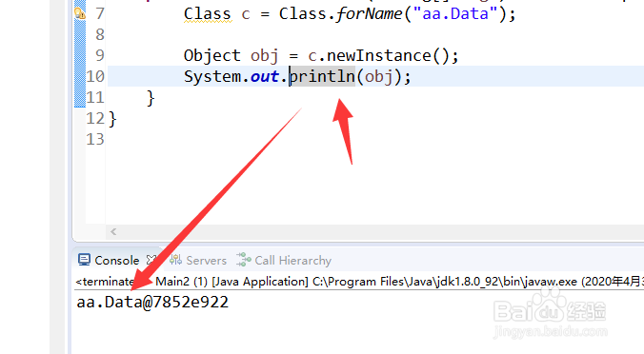
Task: Click line number 10 in the gutter
Action: pos(95,77)
